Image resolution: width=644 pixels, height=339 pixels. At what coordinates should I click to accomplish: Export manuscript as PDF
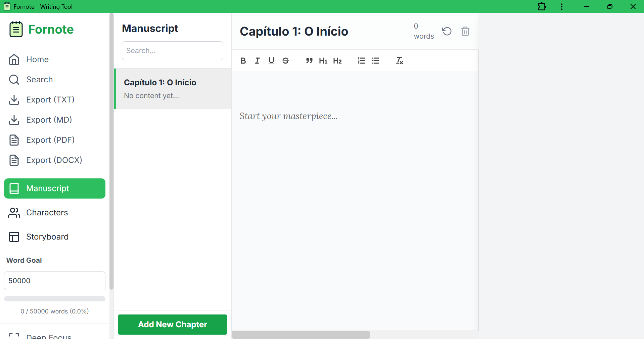click(55, 140)
